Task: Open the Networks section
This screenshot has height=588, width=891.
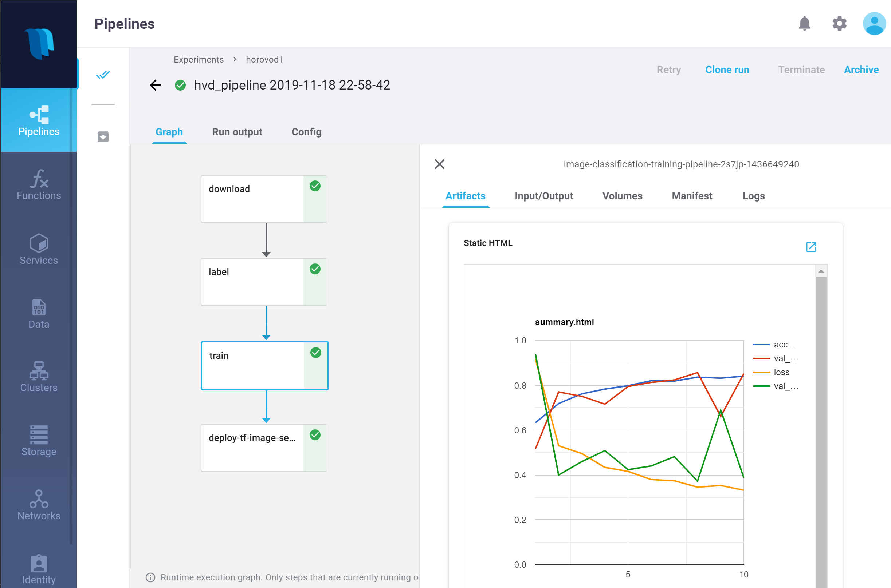Action: pos(39,505)
